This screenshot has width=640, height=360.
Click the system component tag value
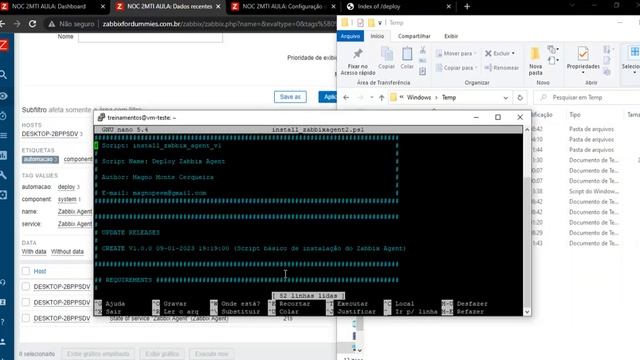67,199
